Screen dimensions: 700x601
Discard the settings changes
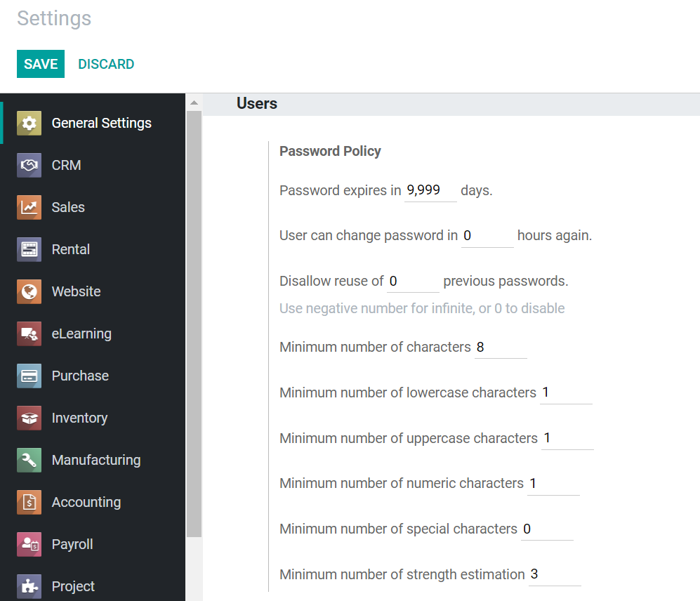(106, 64)
